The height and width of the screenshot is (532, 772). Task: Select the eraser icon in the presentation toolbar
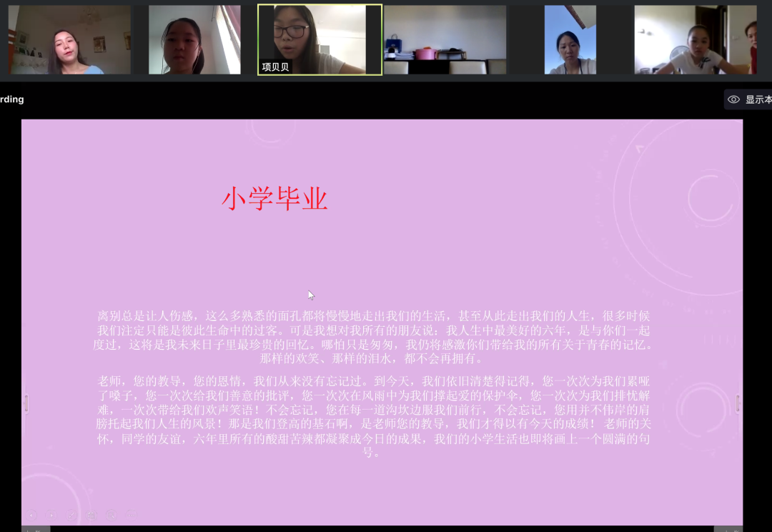point(91,515)
